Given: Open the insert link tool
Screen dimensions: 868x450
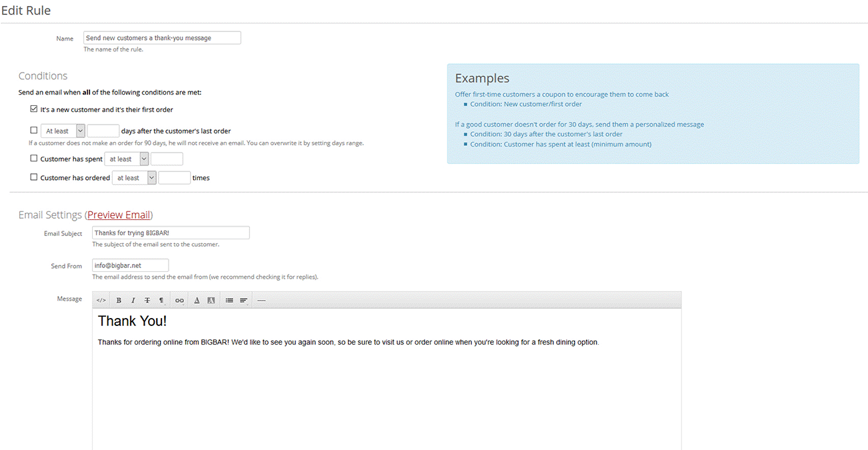Looking at the screenshot, I should tap(179, 300).
